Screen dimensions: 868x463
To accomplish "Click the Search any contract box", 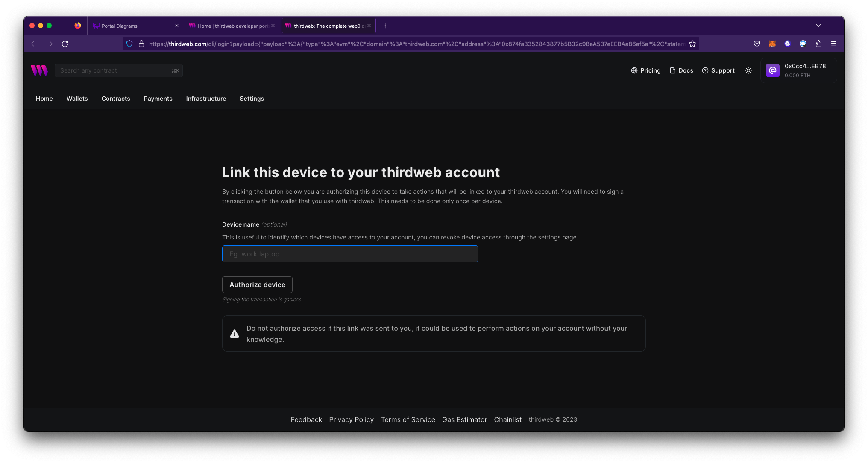I will pyautogui.click(x=118, y=70).
